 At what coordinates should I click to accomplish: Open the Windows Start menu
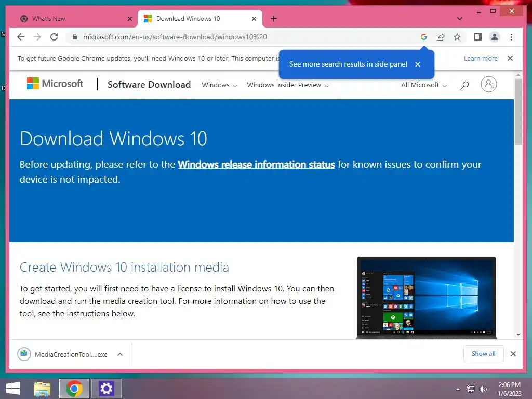(13, 389)
